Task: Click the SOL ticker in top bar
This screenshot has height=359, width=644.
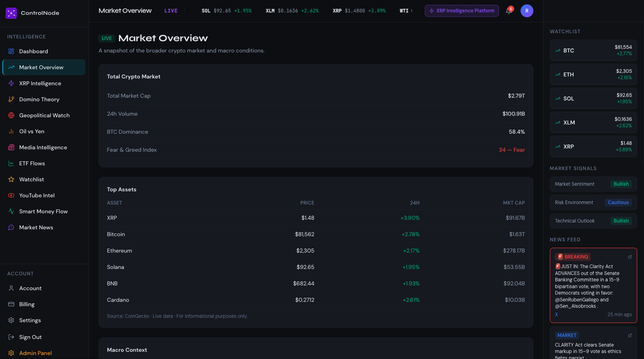Action: (x=226, y=11)
